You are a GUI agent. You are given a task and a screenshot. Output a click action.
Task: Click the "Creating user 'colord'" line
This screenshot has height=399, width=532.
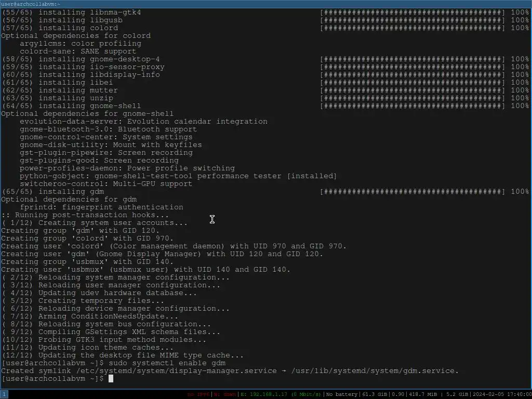coord(174,246)
